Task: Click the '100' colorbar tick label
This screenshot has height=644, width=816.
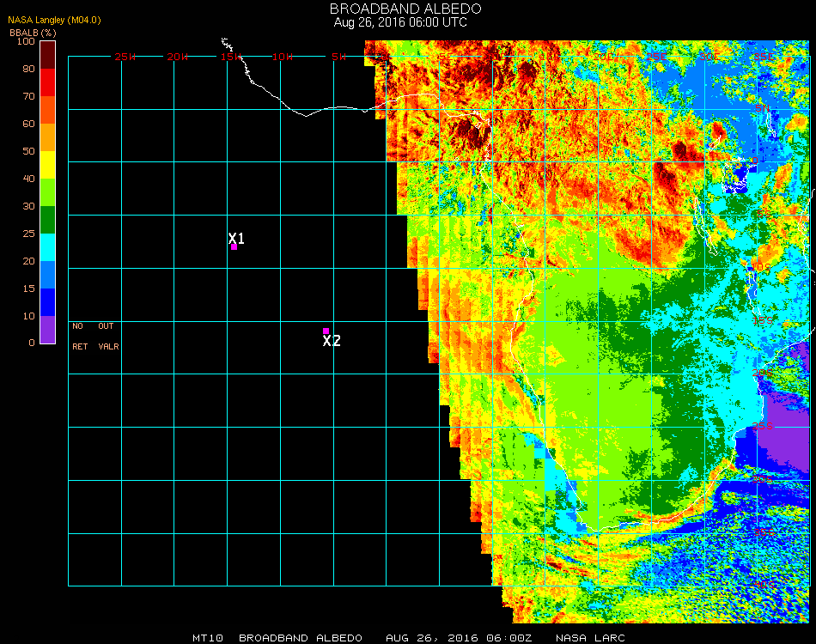Action: (x=26, y=41)
